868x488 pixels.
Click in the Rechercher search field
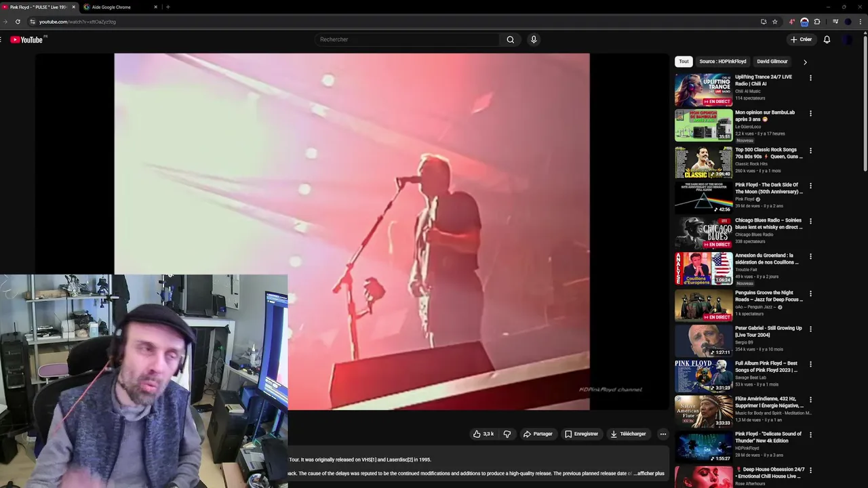click(407, 39)
